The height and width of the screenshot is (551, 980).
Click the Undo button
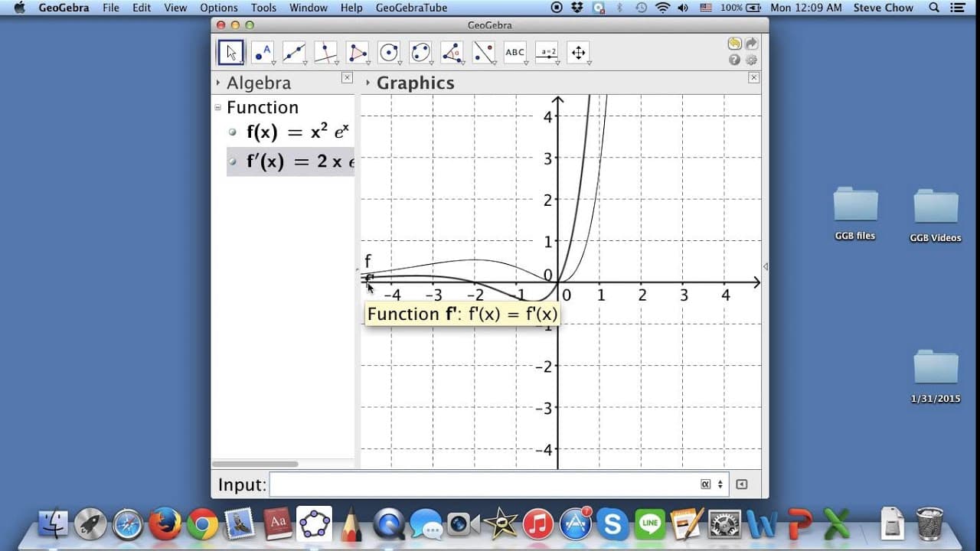pyautogui.click(x=734, y=44)
